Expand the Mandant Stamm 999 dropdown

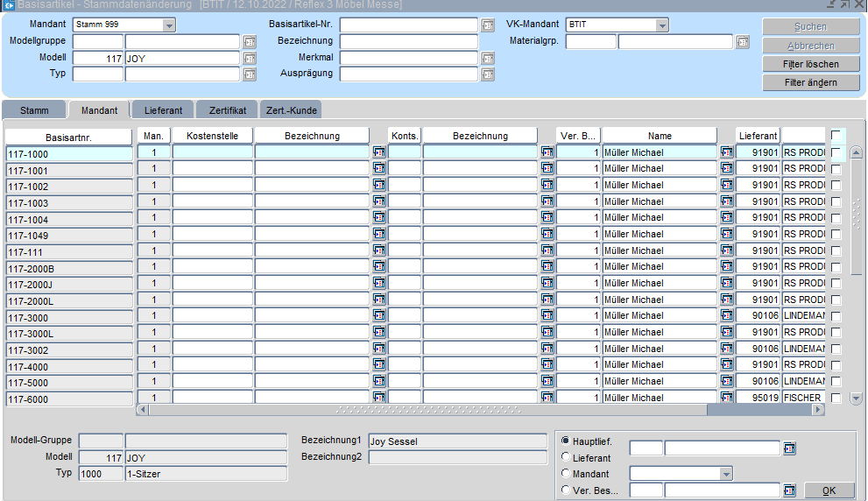click(169, 25)
